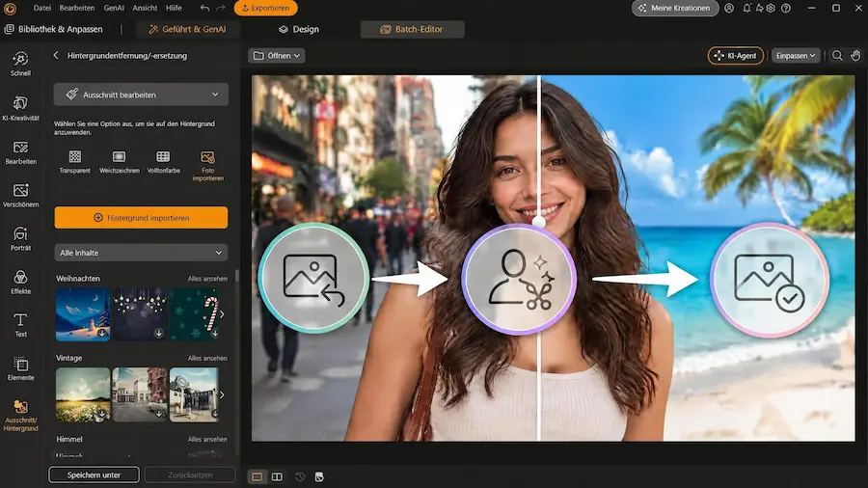Open the Einpassen zoom dropdown
Image resolution: width=868 pixels, height=488 pixels.
796,55
